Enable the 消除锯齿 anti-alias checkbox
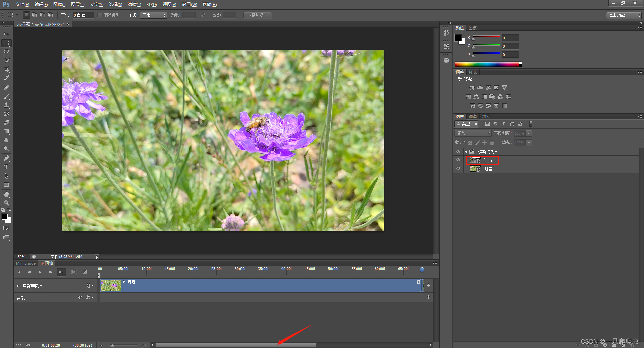This screenshot has height=348, width=644. tap(100, 15)
